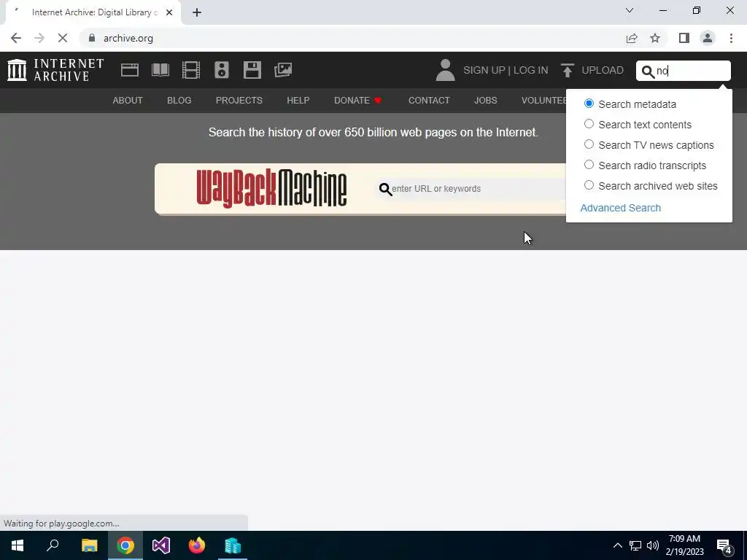Select Search text contents option
This screenshot has height=560, width=747.
pyautogui.click(x=589, y=124)
